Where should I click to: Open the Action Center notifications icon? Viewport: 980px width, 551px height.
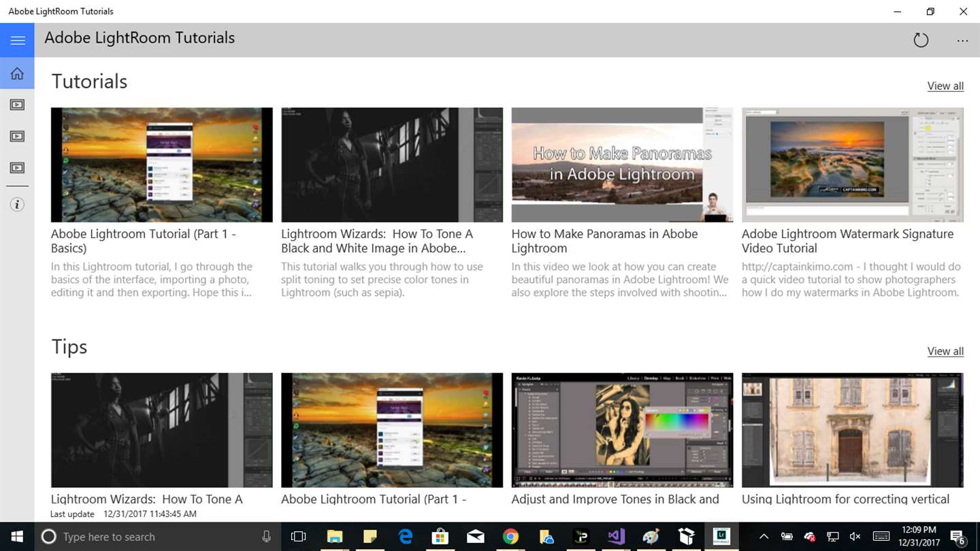pyautogui.click(x=958, y=537)
